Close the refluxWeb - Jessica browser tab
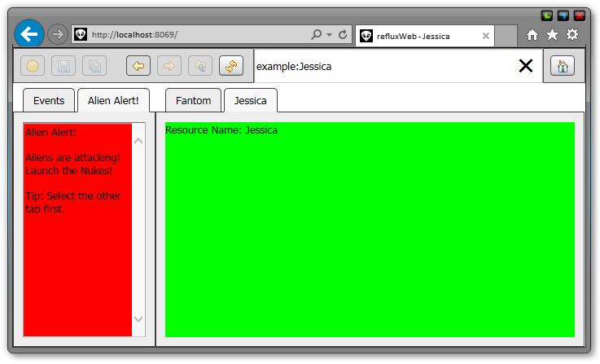The height and width of the screenshot is (364, 600). [x=486, y=36]
